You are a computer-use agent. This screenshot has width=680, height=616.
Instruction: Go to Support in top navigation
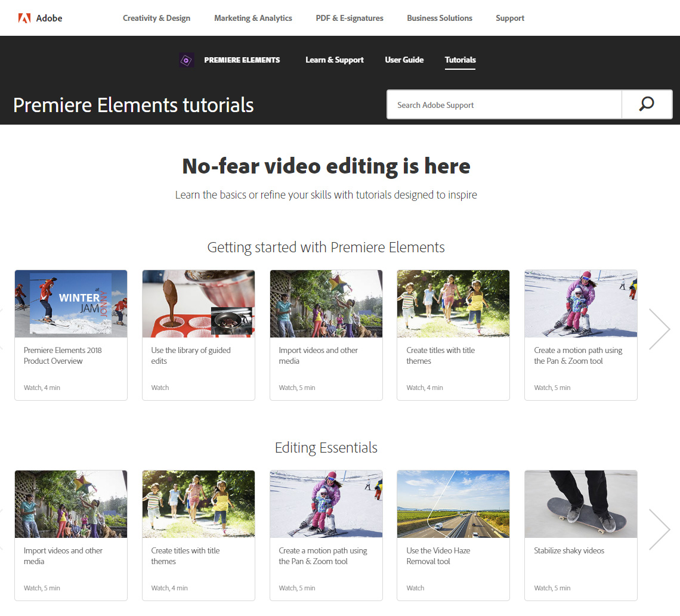(510, 18)
